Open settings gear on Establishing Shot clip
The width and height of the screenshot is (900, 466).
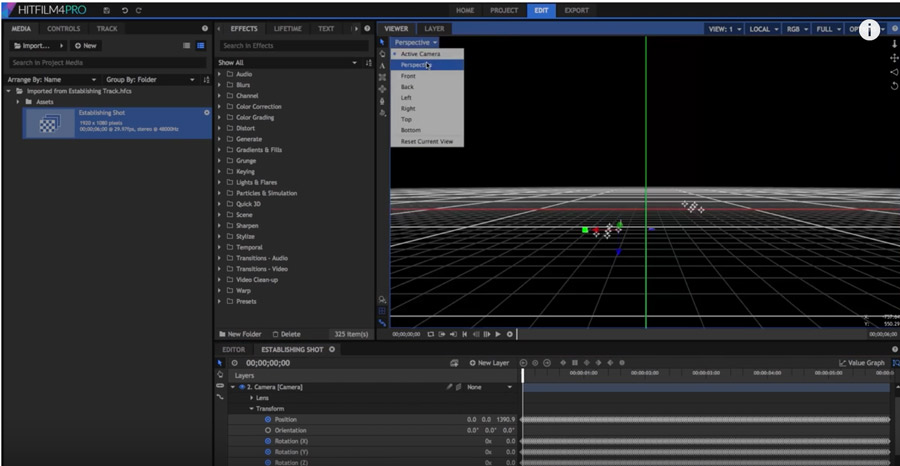(207, 113)
